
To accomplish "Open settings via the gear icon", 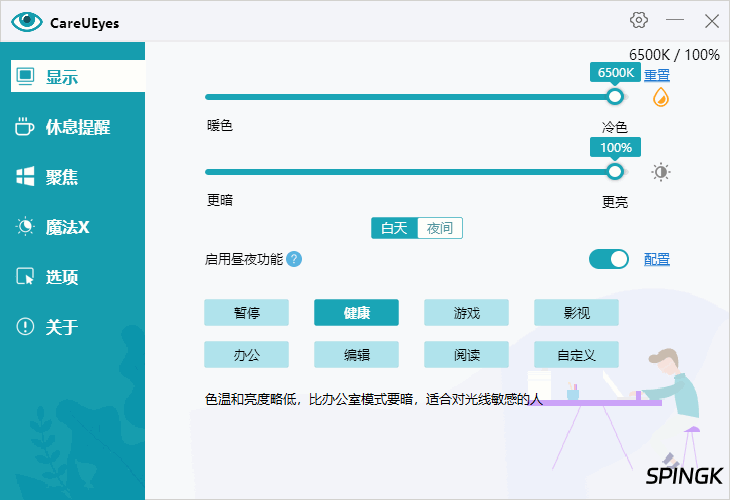I will tap(639, 20).
